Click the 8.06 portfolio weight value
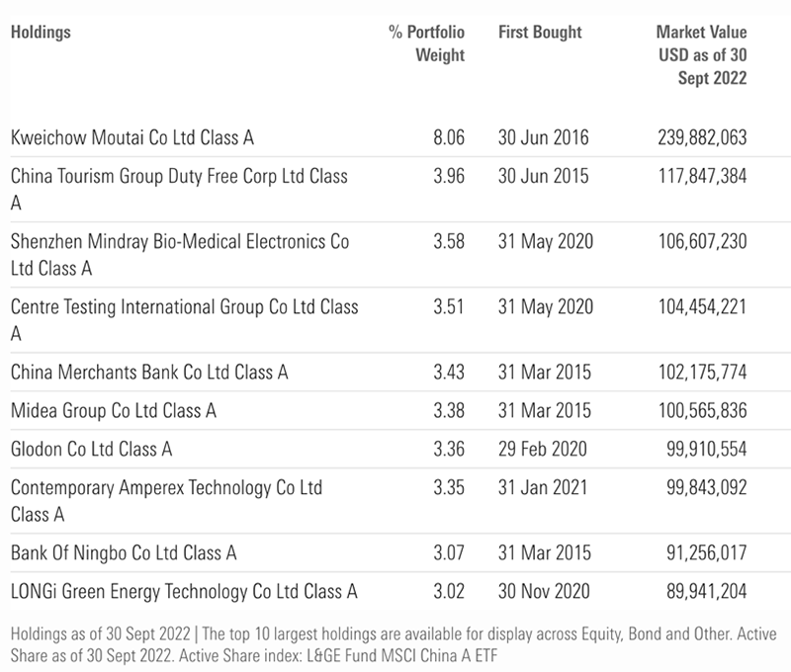This screenshot has width=791, height=672. tap(448, 137)
